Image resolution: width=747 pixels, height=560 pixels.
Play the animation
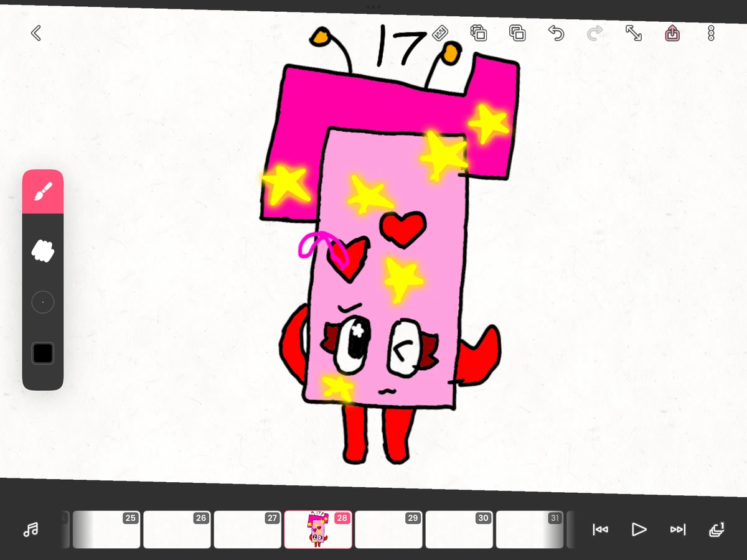point(639,530)
